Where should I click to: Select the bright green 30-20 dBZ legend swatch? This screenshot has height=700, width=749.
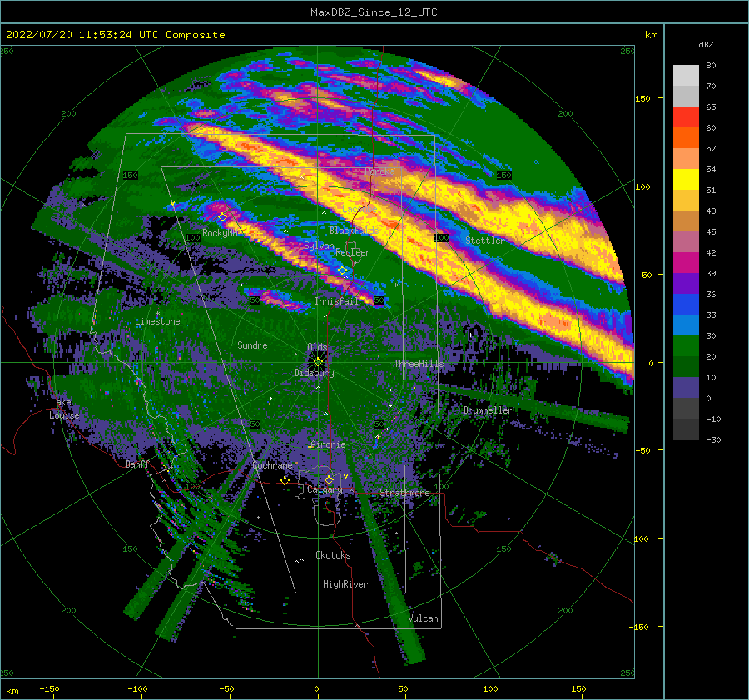click(x=686, y=346)
